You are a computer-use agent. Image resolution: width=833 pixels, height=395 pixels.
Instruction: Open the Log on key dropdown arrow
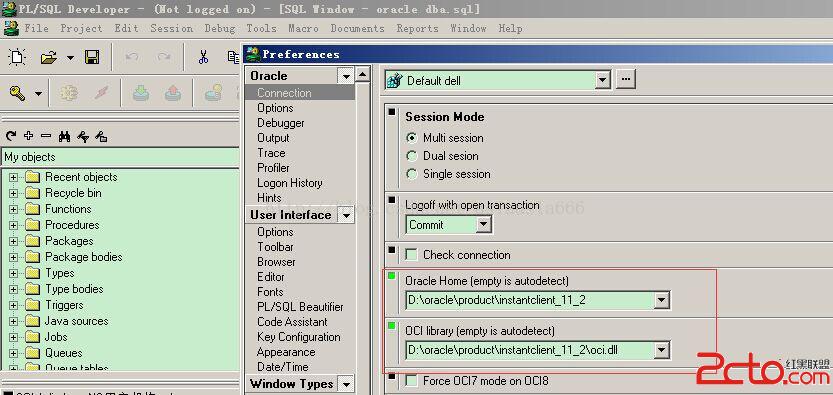click(x=38, y=94)
